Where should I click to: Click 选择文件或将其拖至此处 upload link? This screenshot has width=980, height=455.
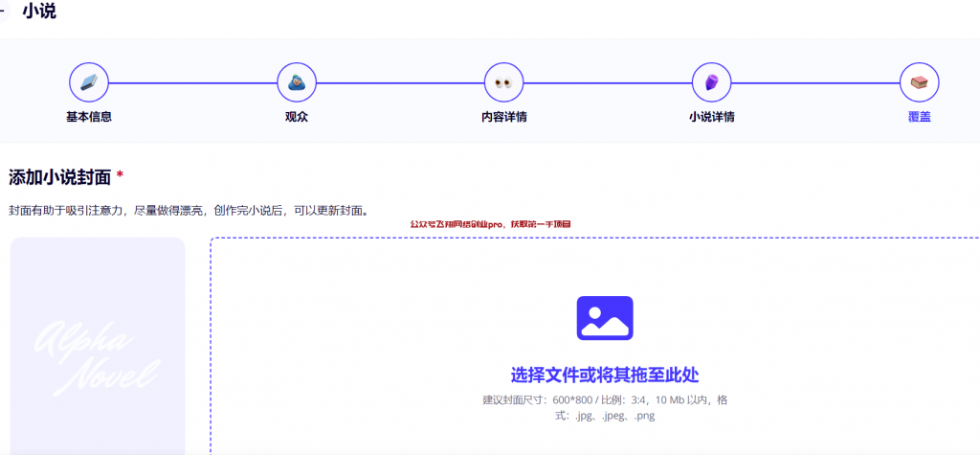[x=612, y=374]
